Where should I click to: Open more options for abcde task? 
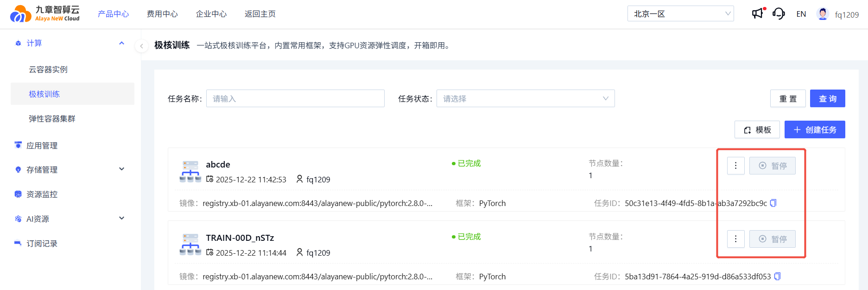click(x=735, y=166)
